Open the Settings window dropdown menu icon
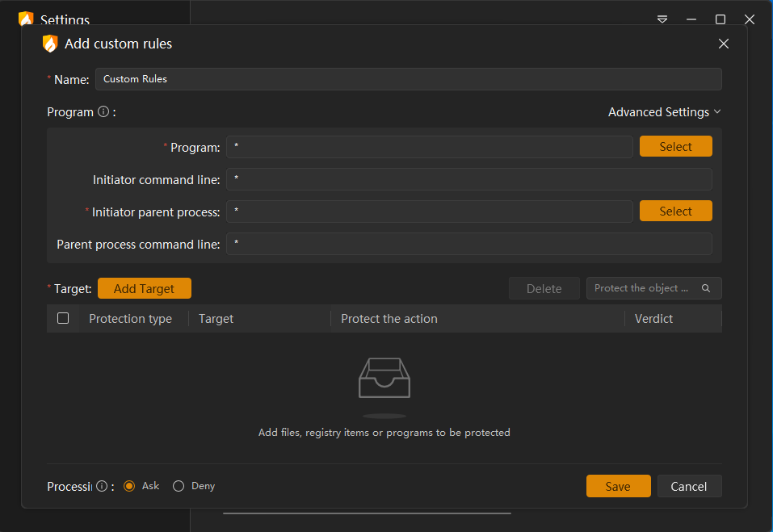Image resolution: width=773 pixels, height=532 pixels. pos(662,19)
